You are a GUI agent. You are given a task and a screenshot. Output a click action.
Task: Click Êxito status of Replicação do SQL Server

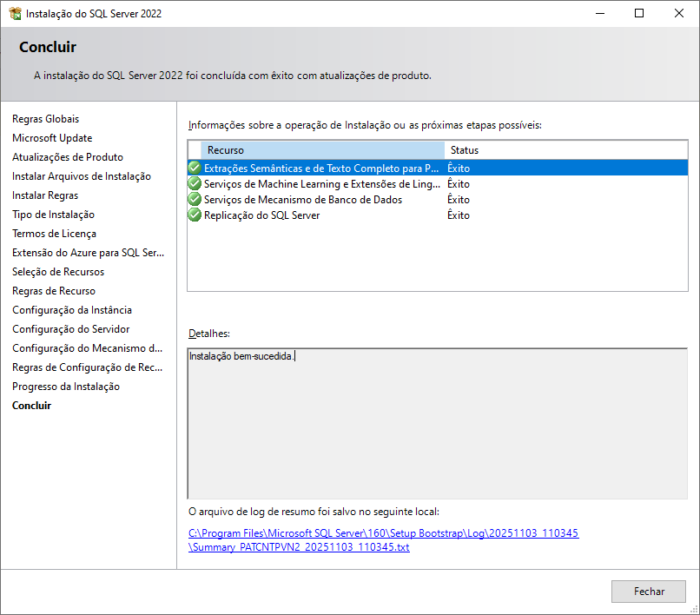tap(459, 215)
